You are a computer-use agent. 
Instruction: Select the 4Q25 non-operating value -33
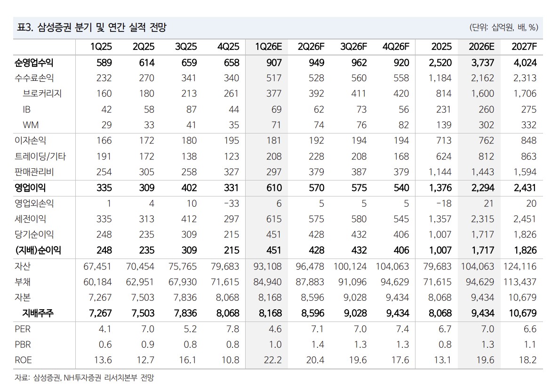click(x=232, y=204)
